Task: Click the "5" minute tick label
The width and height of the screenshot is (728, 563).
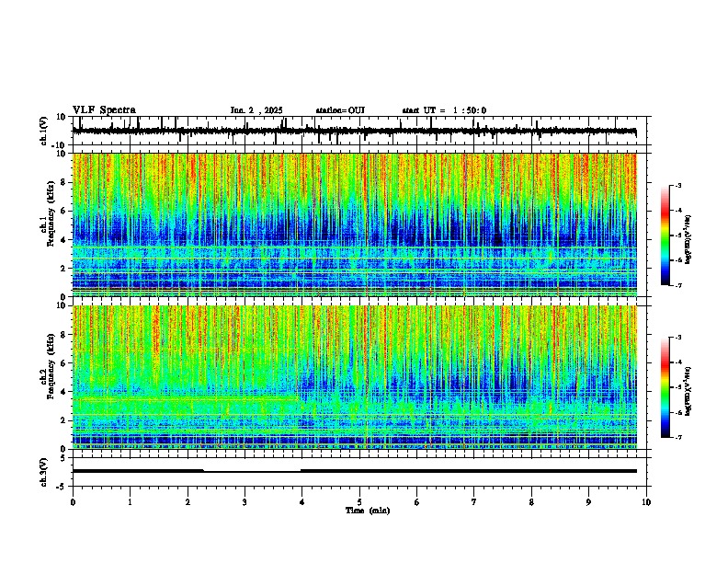Action: [359, 502]
